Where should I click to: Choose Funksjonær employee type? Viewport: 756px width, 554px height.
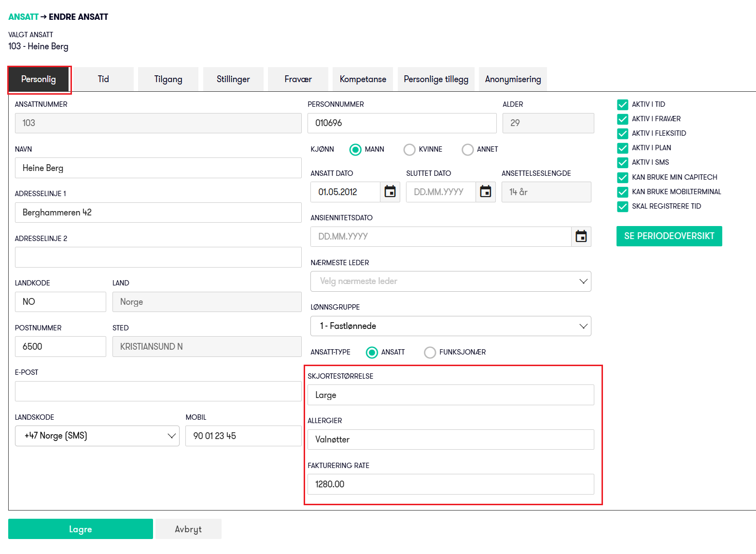pos(430,352)
